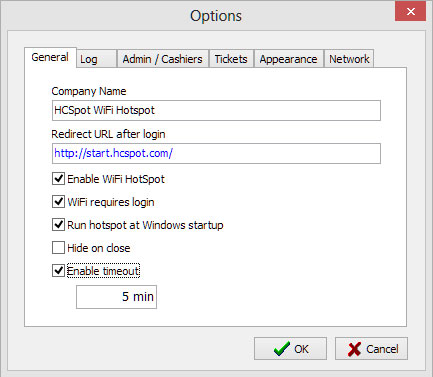Open the Admin / Cashiers tab

pyautogui.click(x=162, y=59)
